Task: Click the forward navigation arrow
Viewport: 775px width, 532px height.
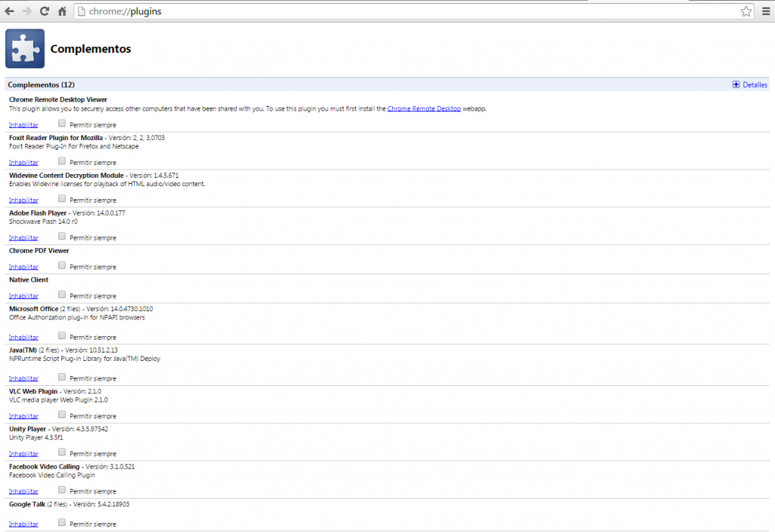Action: 29,11
